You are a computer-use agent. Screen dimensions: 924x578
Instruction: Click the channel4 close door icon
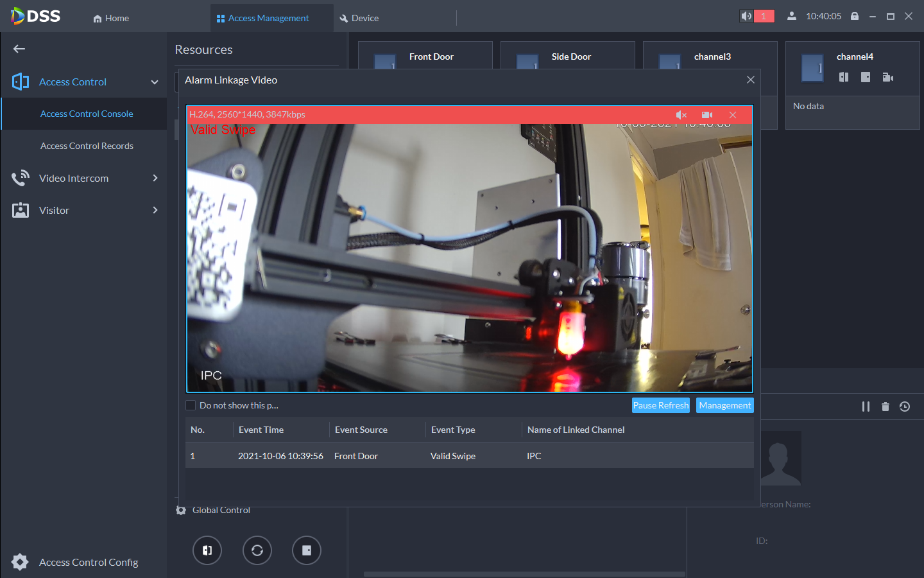point(866,77)
